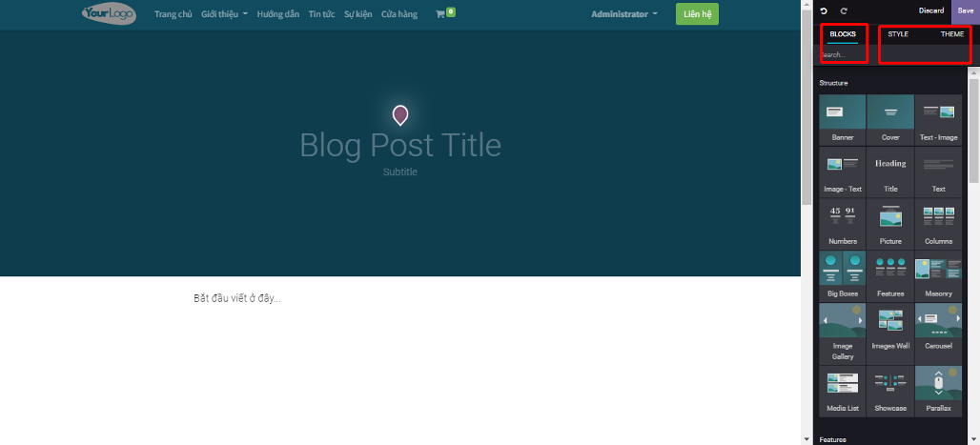Click the Save button
Image resolution: width=980 pixels, height=445 pixels.
point(966,10)
